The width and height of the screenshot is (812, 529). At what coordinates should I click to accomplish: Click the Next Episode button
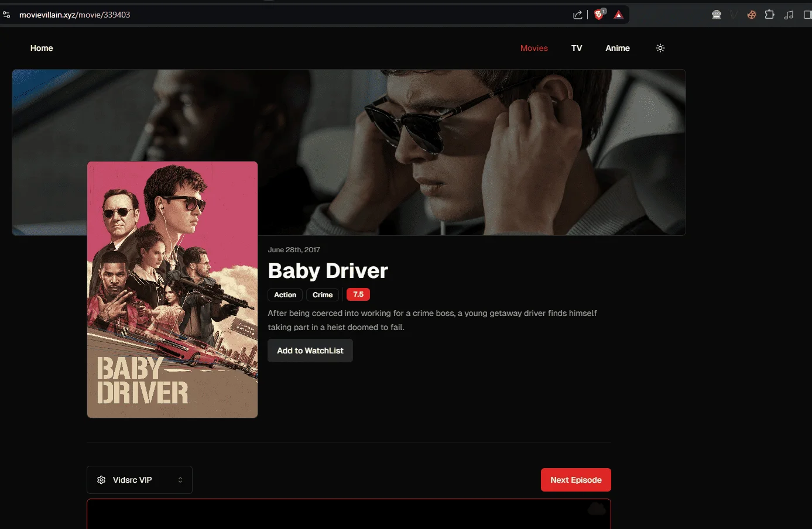point(576,480)
